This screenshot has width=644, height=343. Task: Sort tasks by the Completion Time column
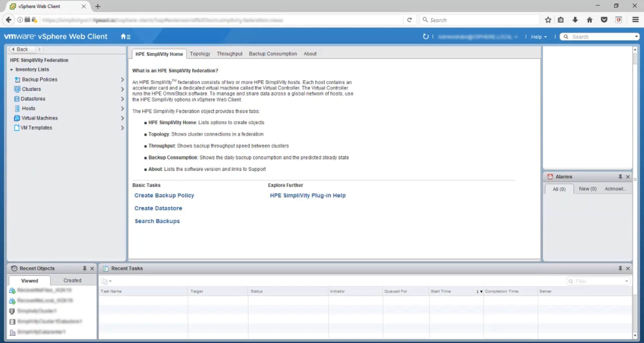coord(511,291)
